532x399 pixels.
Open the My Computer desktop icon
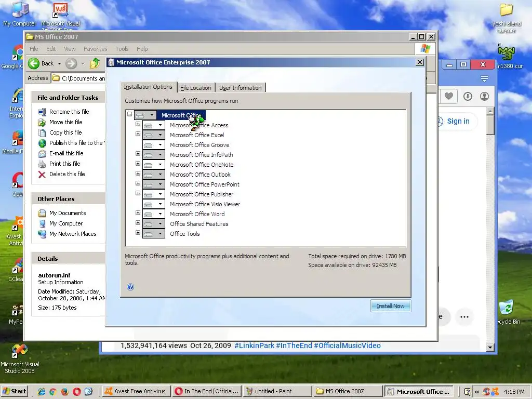[x=19, y=14]
